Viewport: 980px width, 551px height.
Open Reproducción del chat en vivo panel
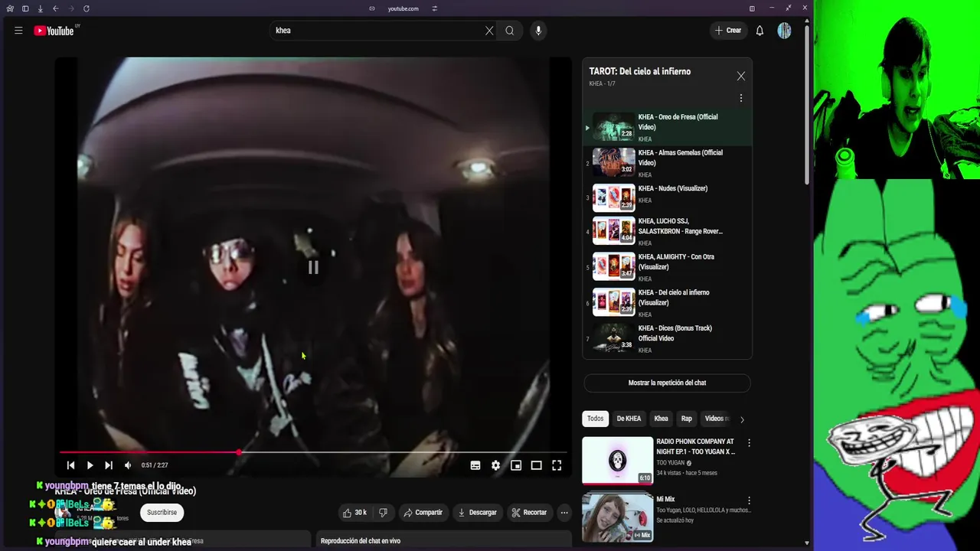pyautogui.click(x=443, y=541)
